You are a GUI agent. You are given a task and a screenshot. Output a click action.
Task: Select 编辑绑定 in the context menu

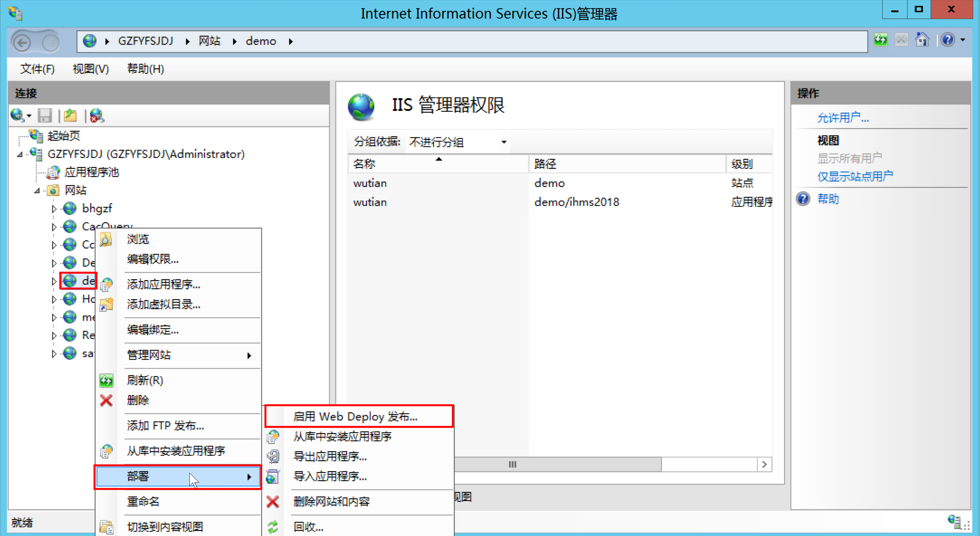[x=153, y=330]
